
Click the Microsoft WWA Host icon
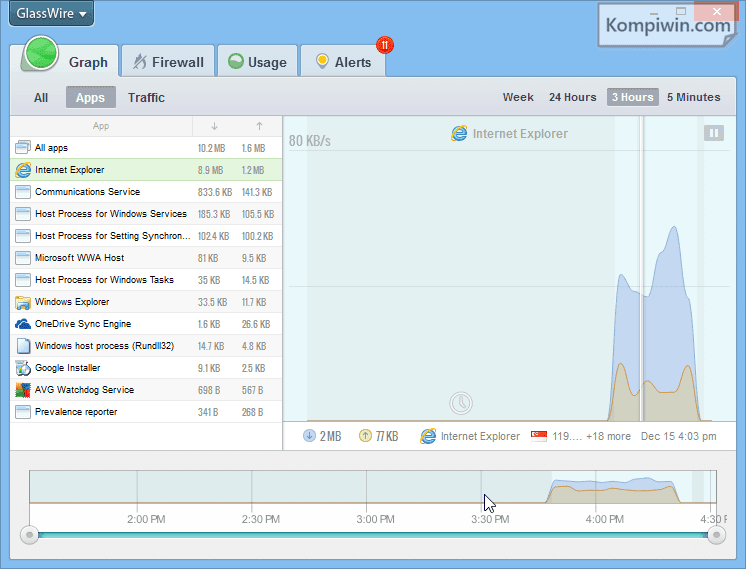[23, 258]
